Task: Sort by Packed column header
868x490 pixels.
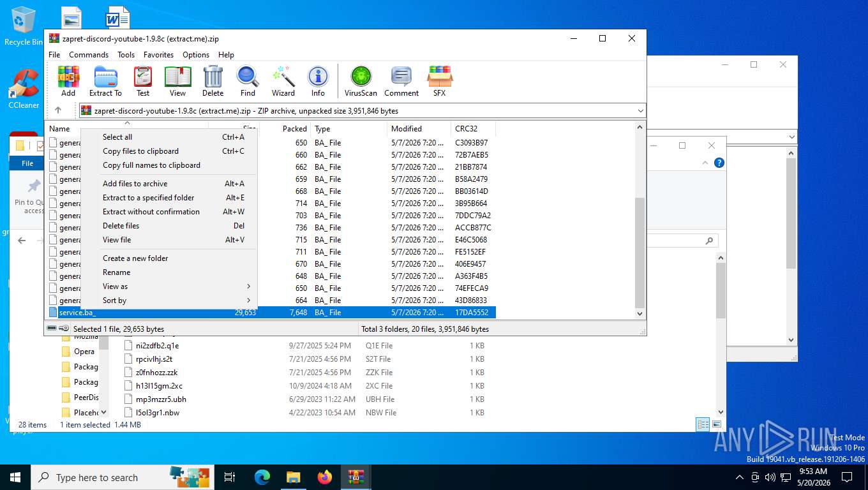Action: tap(285, 128)
